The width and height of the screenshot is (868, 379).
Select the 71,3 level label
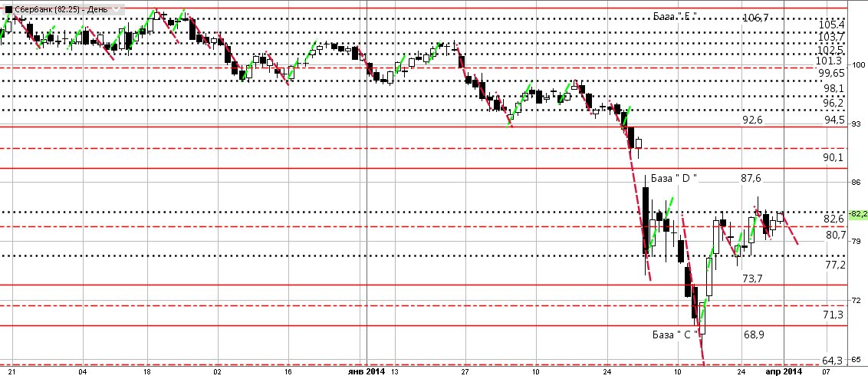pos(833,315)
